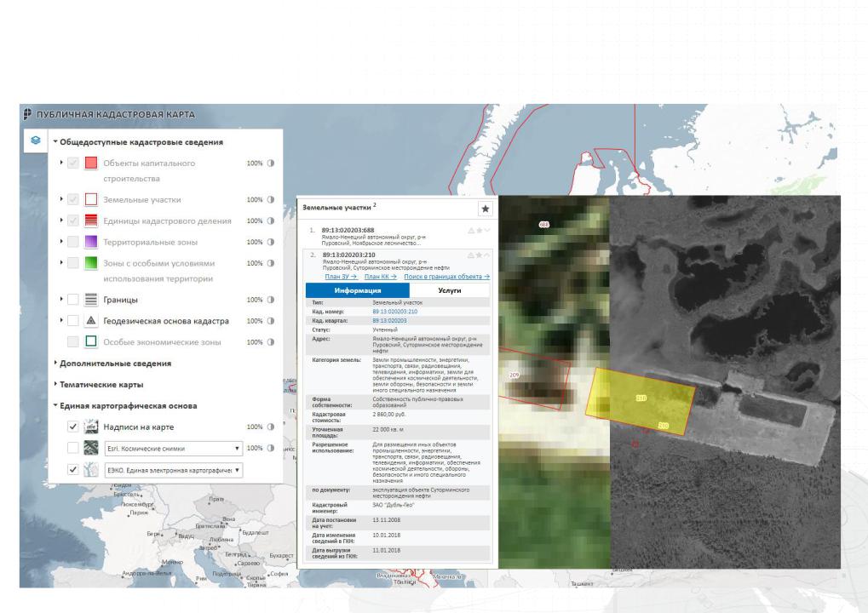The width and height of the screenshot is (868, 613).
Task: Click 'Поиск в границах объекта' link
Action: (x=446, y=277)
